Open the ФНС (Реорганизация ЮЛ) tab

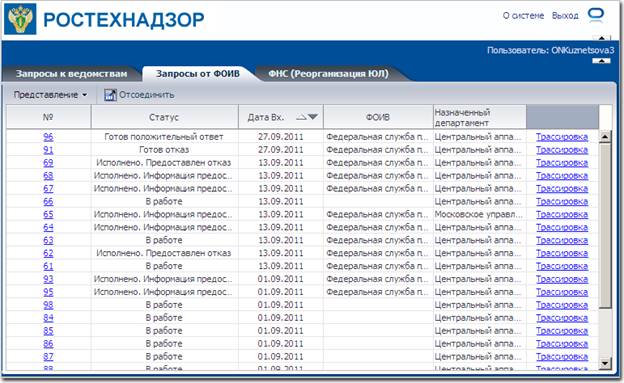pos(328,74)
